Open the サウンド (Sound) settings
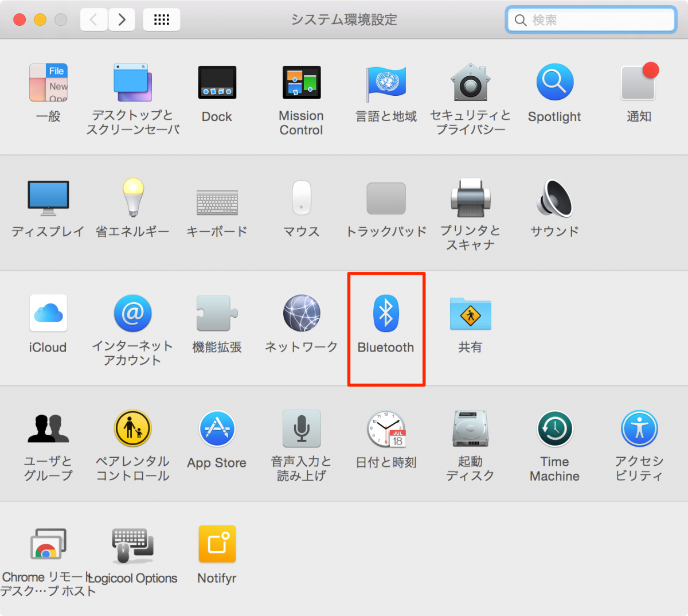 pyautogui.click(x=554, y=198)
